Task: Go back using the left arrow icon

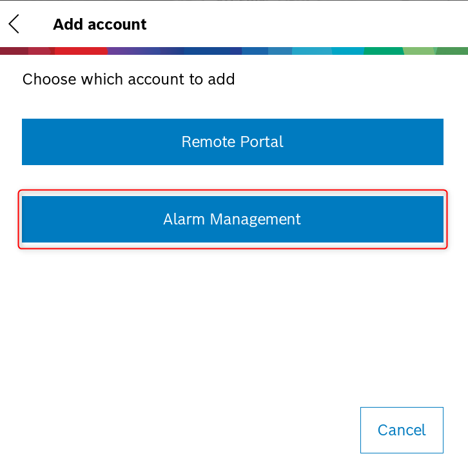Action: pyautogui.click(x=14, y=25)
